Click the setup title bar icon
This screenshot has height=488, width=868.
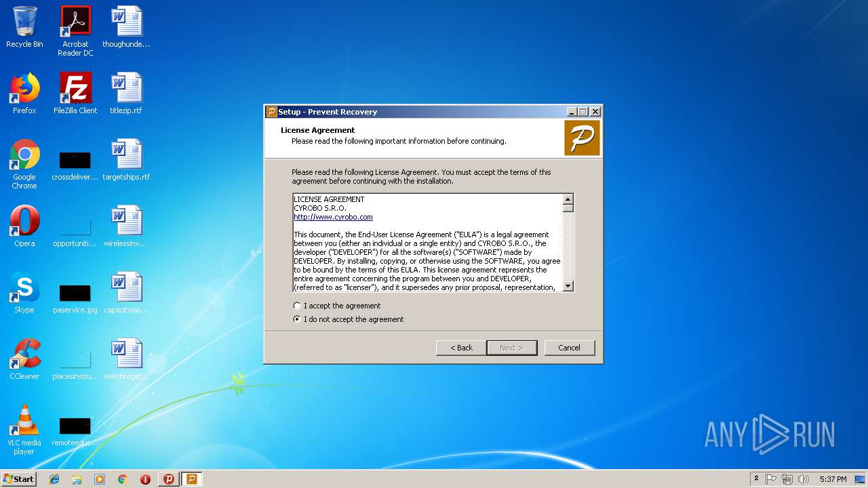(x=272, y=112)
